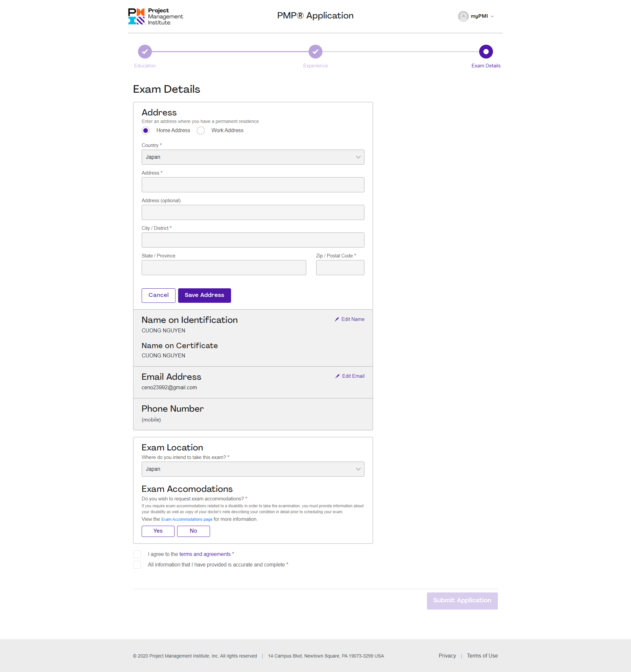Expand the myPMI menu chevron
631x672 pixels.
coord(492,16)
